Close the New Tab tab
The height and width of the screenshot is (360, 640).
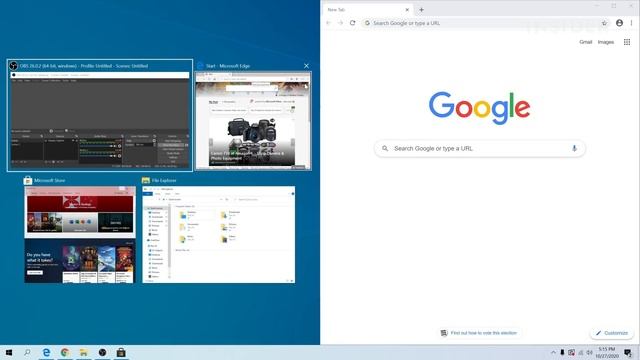click(407, 9)
